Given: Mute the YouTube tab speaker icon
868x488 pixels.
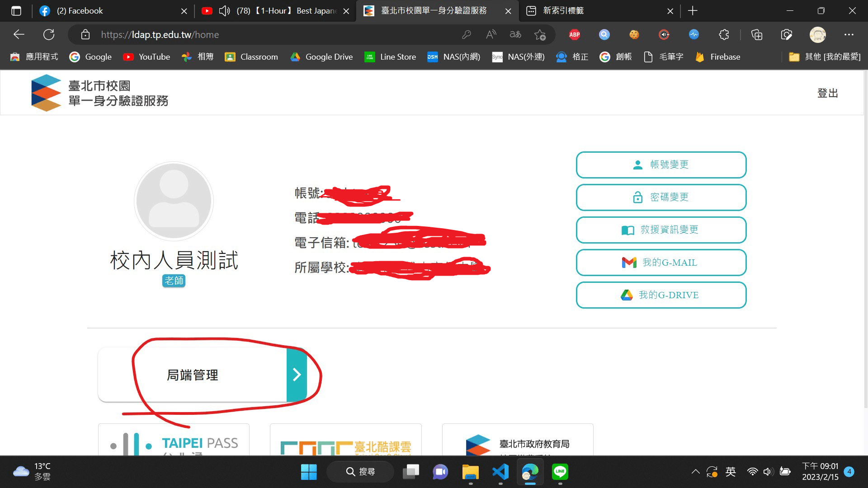Looking at the screenshot, I should [224, 11].
